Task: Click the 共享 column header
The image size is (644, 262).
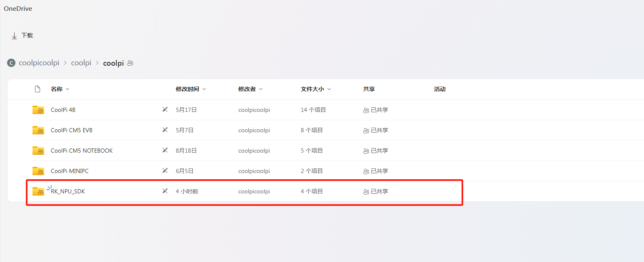Action: pyautogui.click(x=369, y=89)
